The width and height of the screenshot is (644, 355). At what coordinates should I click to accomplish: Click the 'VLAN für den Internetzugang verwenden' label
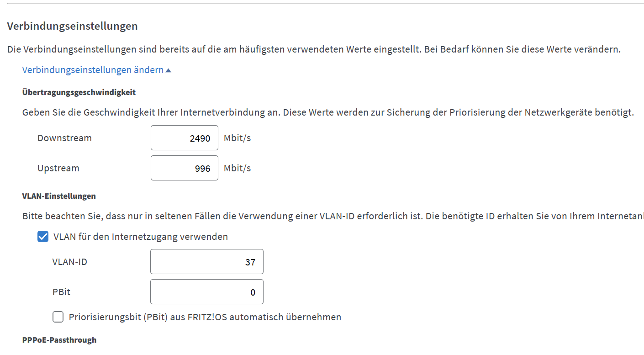[x=141, y=237]
